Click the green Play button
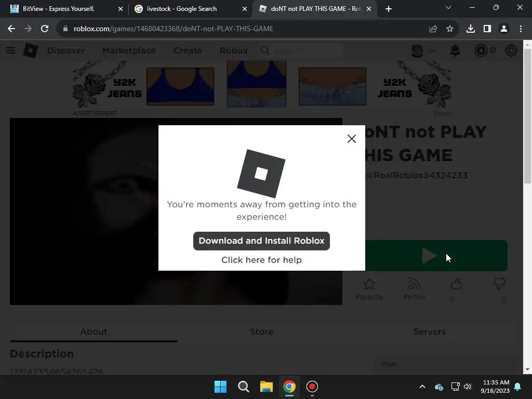This screenshot has height=399, width=532. [x=436, y=256]
